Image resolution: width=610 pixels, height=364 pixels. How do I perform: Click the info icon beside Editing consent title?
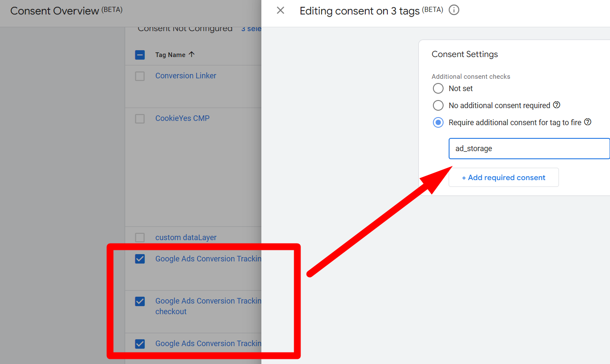click(454, 10)
